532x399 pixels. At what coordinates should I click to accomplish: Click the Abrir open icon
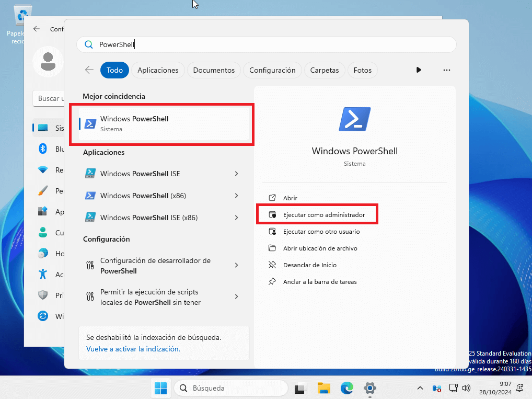click(272, 198)
